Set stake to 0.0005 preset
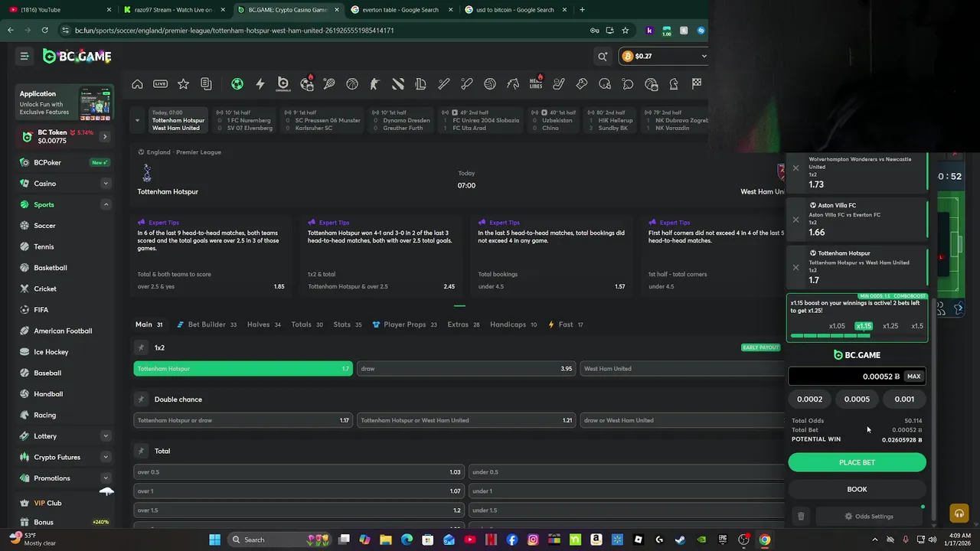980x551 pixels. (x=857, y=399)
